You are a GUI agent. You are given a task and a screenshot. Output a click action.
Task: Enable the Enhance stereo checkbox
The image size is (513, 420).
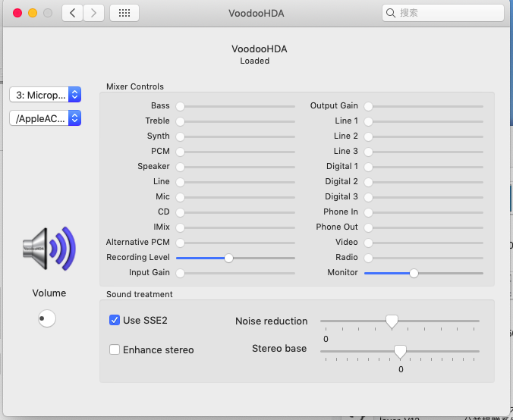tap(115, 349)
